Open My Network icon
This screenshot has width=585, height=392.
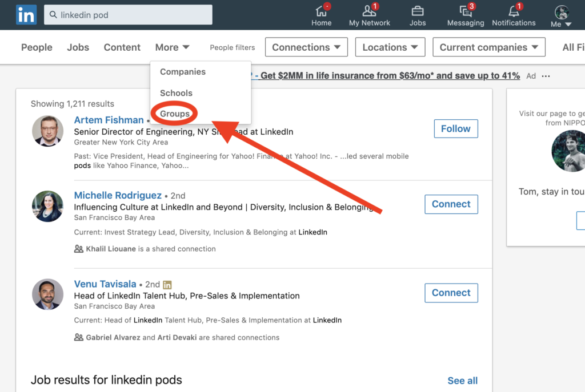[370, 15]
